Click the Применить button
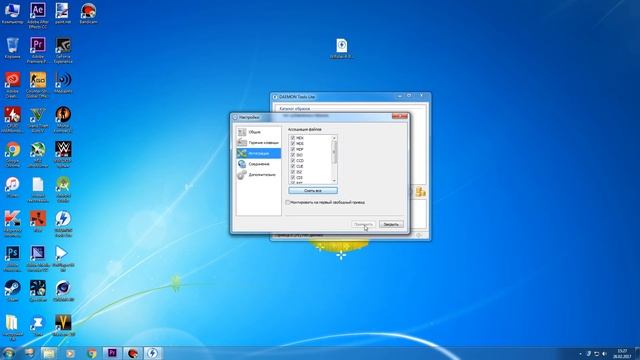The height and width of the screenshot is (360, 640). click(x=363, y=224)
